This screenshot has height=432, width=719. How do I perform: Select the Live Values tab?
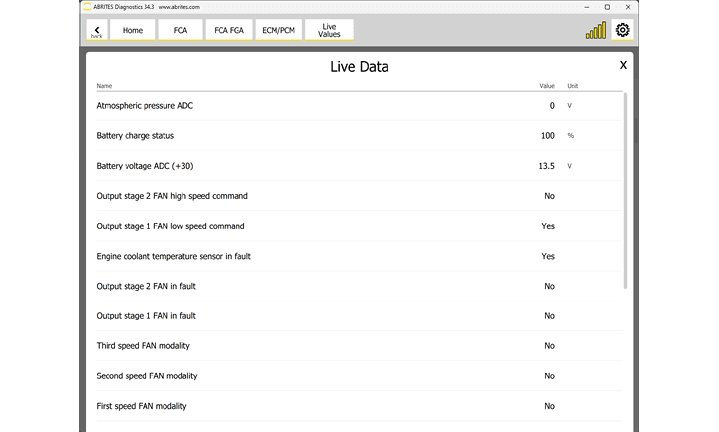point(329,31)
